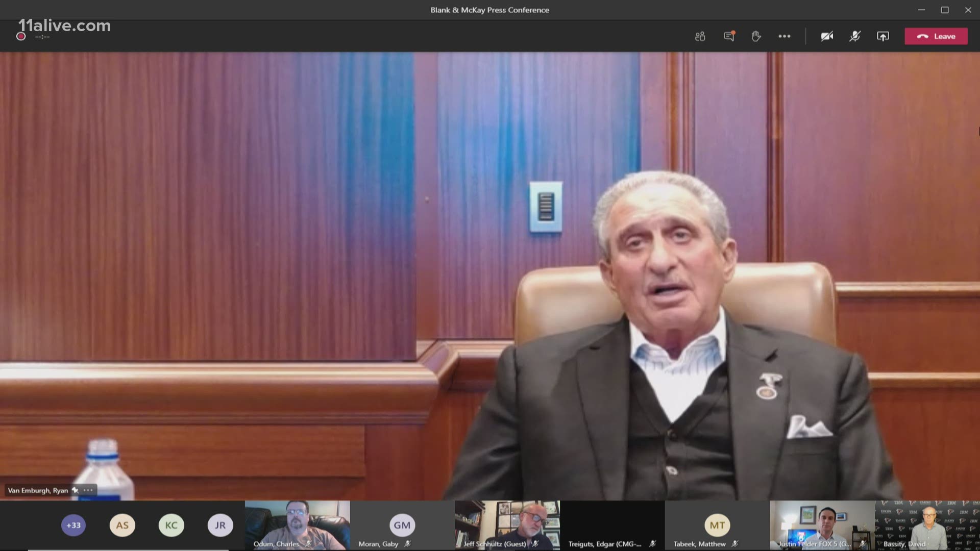
Task: Open the options ellipsis beside Van Emburgh, Ryan
Action: coord(88,490)
